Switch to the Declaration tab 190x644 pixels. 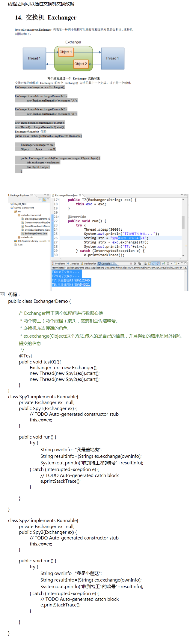click(x=88, y=263)
